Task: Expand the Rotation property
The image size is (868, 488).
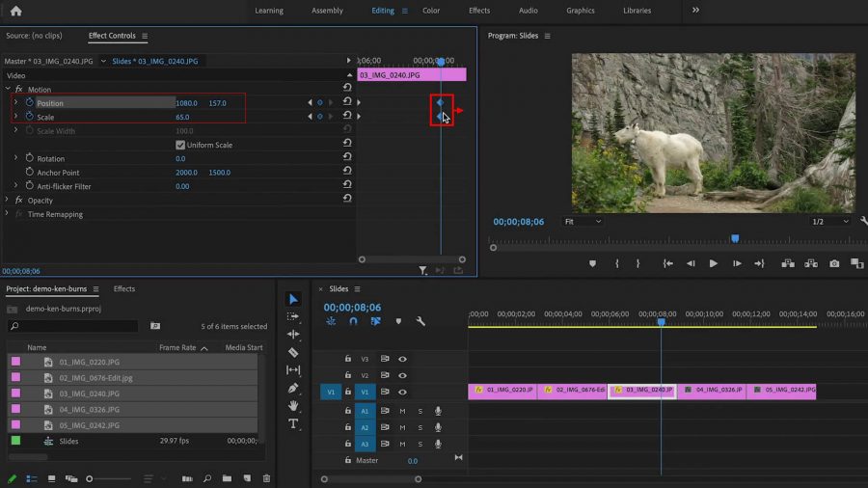Action: [x=15, y=158]
